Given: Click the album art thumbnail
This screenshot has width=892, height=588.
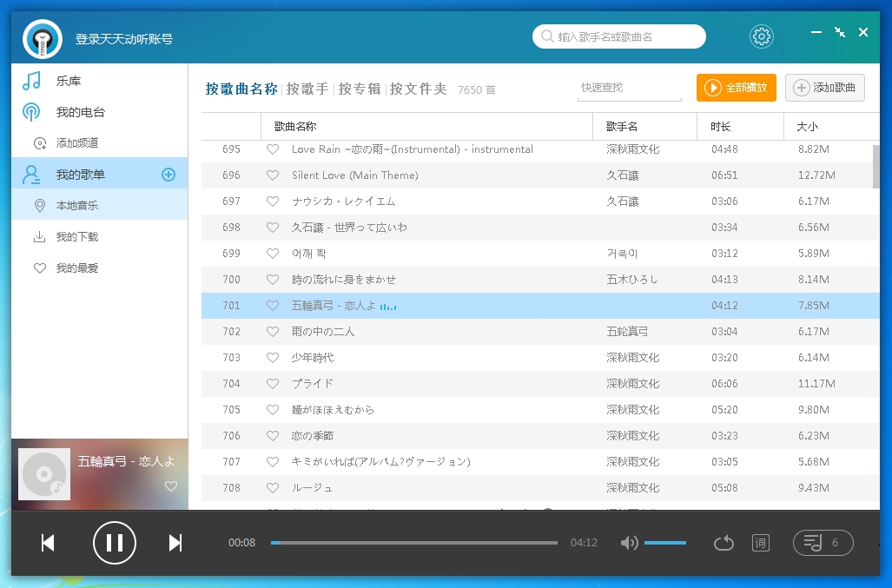Looking at the screenshot, I should [x=44, y=474].
